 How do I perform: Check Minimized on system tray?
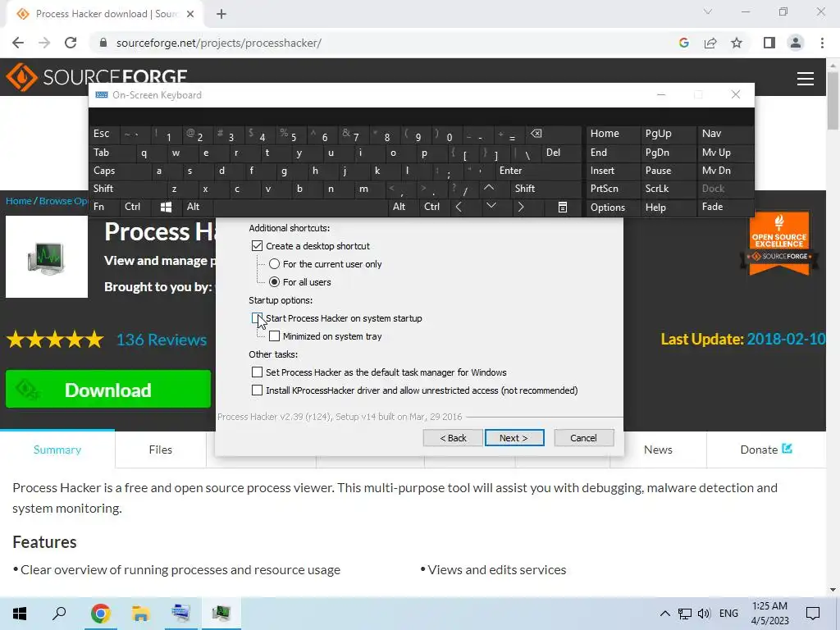tap(274, 336)
